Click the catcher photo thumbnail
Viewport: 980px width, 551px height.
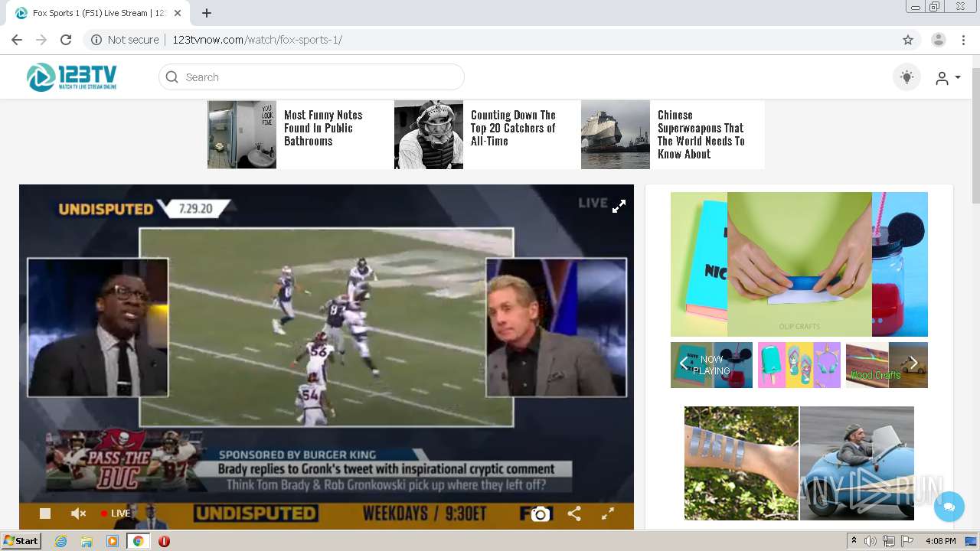[429, 135]
